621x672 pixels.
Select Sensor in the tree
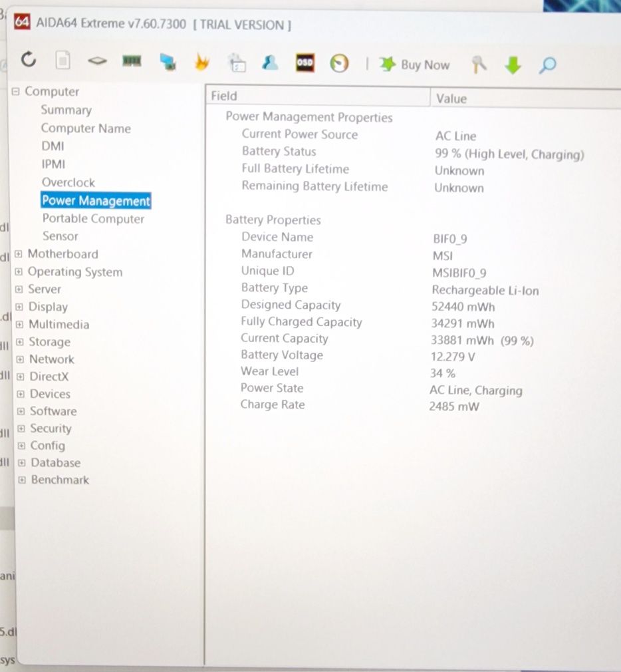(x=61, y=236)
